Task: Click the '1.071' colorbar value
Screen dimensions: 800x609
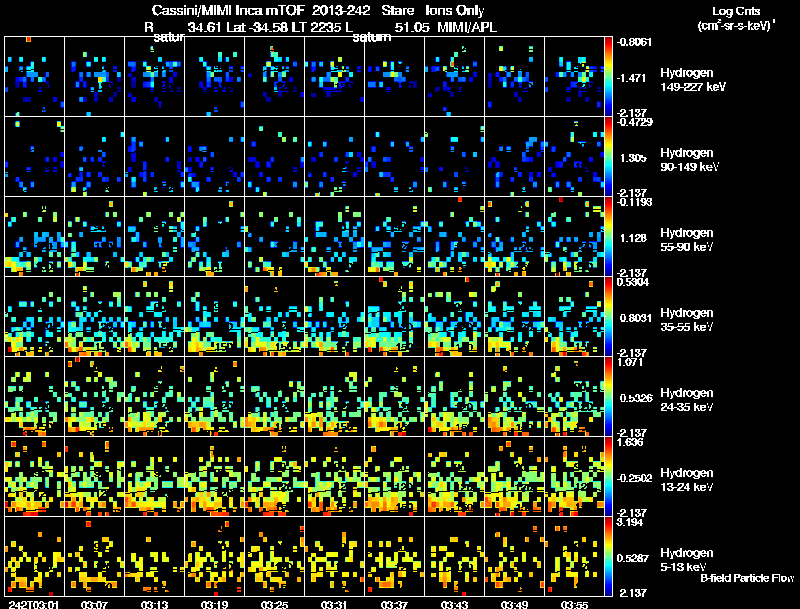Action: (x=630, y=362)
